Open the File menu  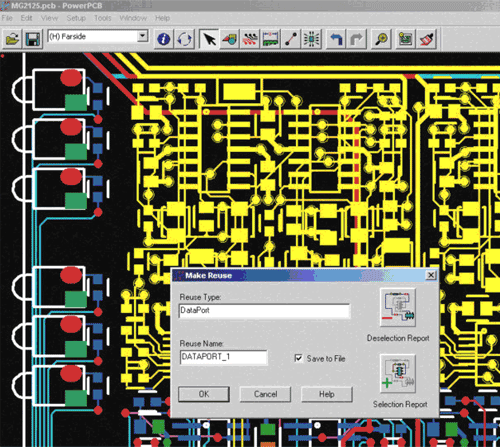(x=7, y=18)
